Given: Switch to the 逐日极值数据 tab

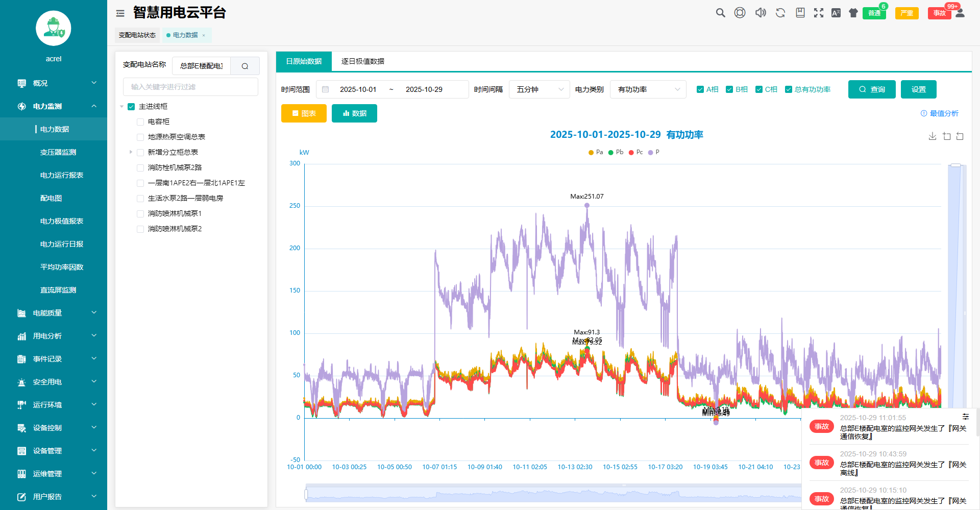Looking at the screenshot, I should click(x=362, y=61).
